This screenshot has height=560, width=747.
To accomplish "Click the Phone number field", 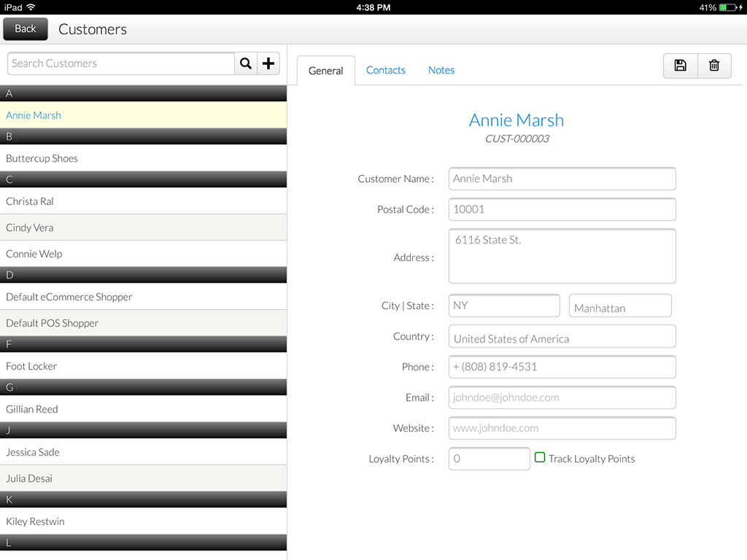I will 562,367.
